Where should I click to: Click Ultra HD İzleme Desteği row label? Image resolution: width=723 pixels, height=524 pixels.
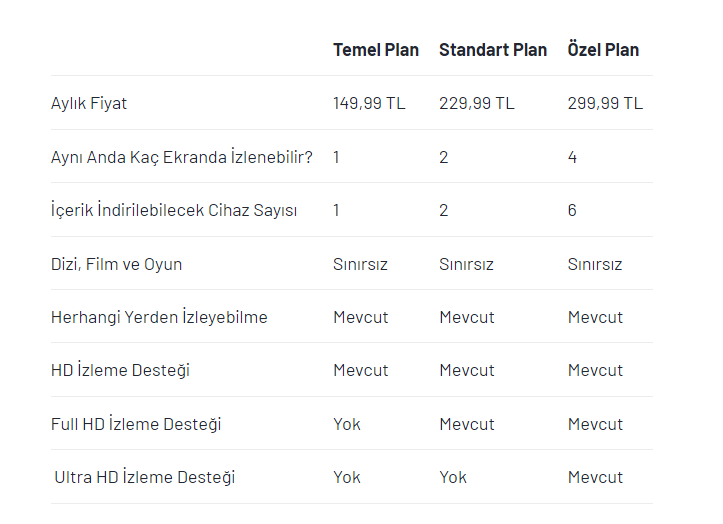(144, 477)
